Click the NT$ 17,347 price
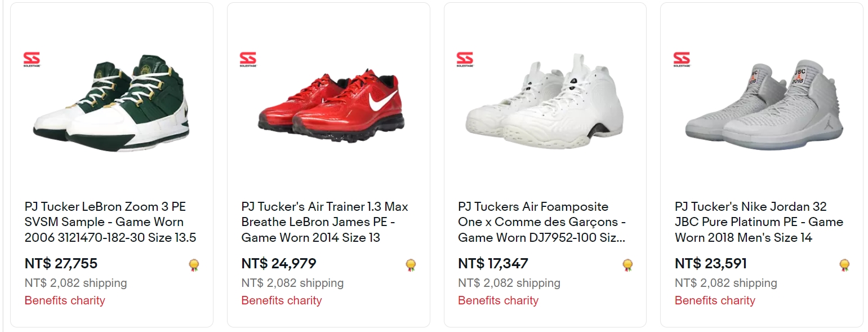Screen dimensions: 868x332 [493, 263]
